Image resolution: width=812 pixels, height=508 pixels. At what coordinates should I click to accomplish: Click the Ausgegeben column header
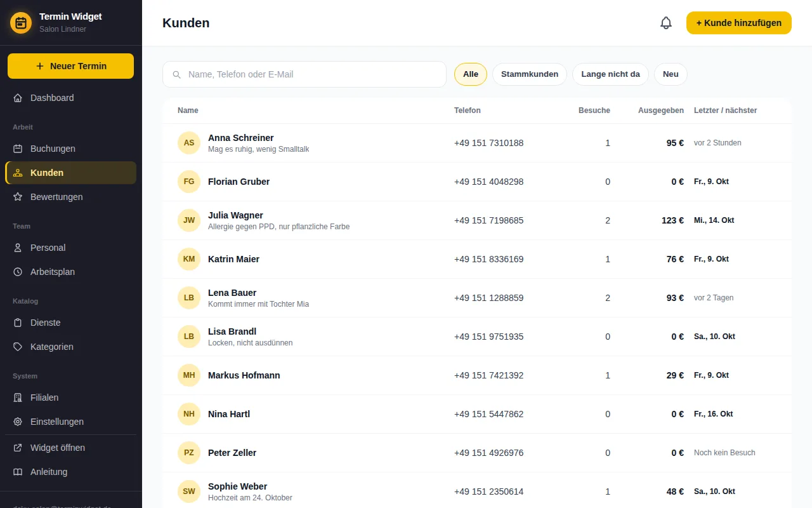click(x=661, y=110)
